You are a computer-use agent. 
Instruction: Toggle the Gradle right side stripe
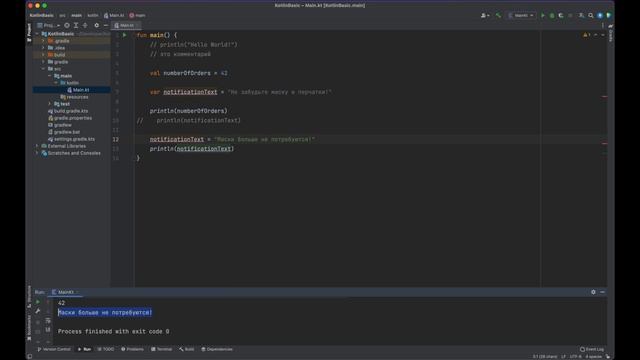(x=611, y=33)
